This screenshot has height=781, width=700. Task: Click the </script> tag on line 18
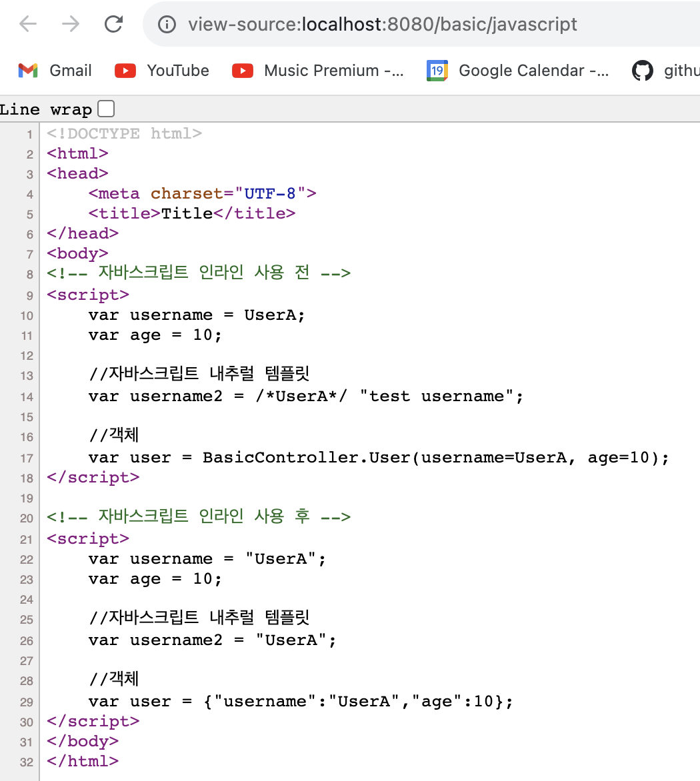coord(93,477)
